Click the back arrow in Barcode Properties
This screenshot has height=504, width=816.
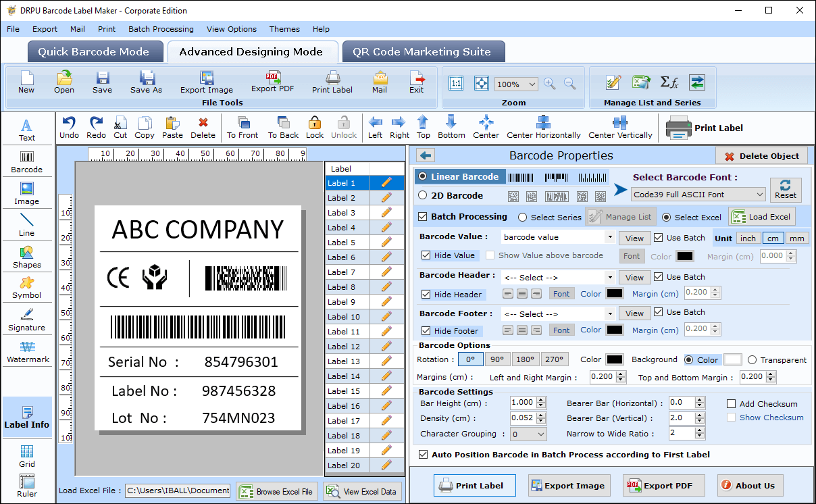click(x=426, y=155)
